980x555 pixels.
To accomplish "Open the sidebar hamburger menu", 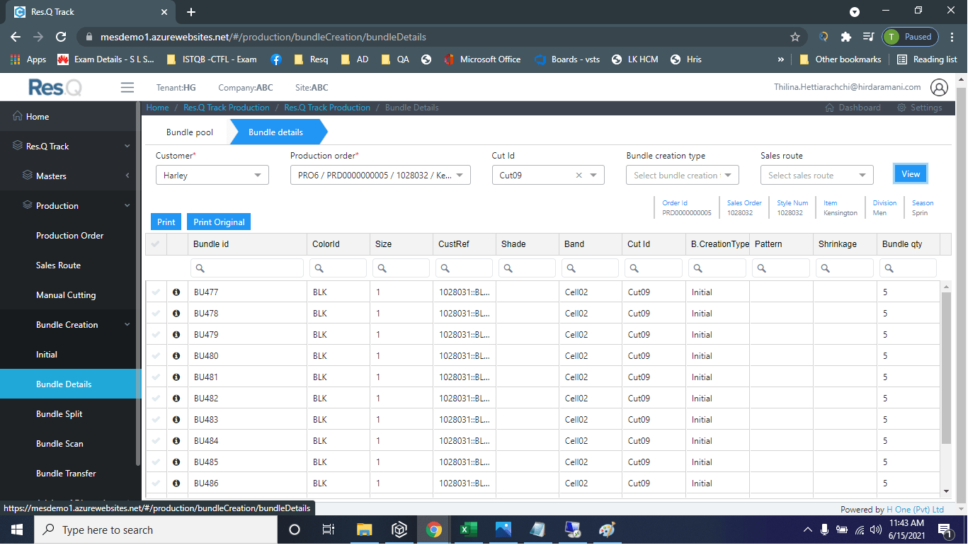I will click(x=127, y=87).
